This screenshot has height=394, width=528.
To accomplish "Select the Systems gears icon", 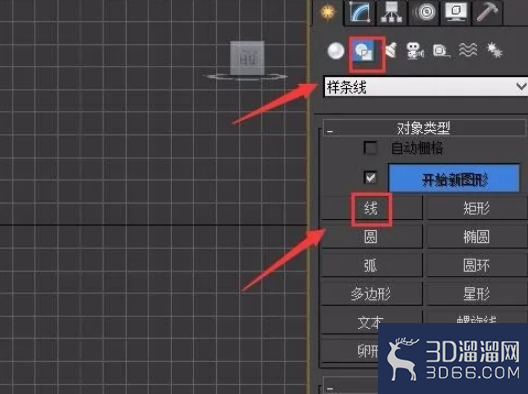I will click(x=495, y=51).
